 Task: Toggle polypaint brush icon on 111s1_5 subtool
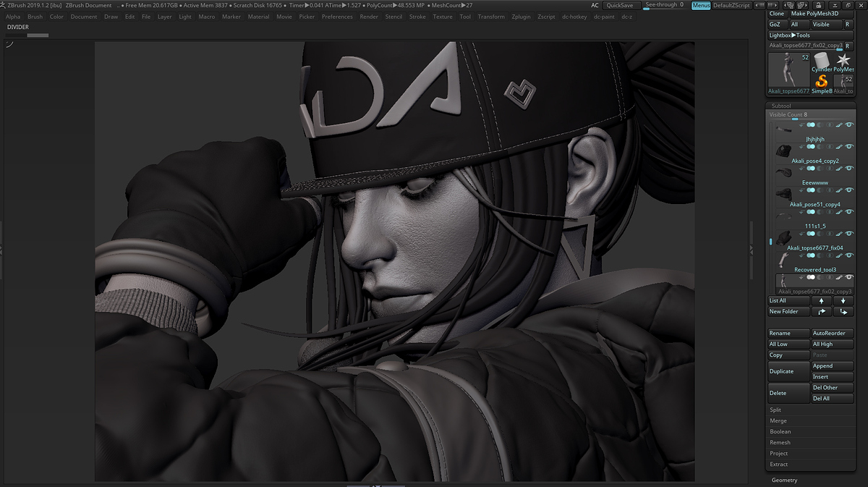(x=838, y=211)
